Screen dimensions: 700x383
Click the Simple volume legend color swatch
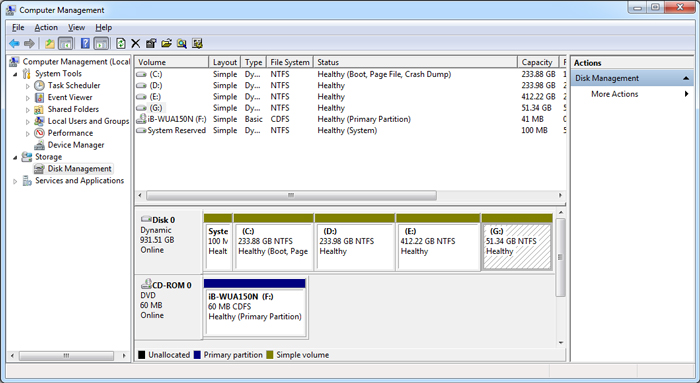pos(270,355)
